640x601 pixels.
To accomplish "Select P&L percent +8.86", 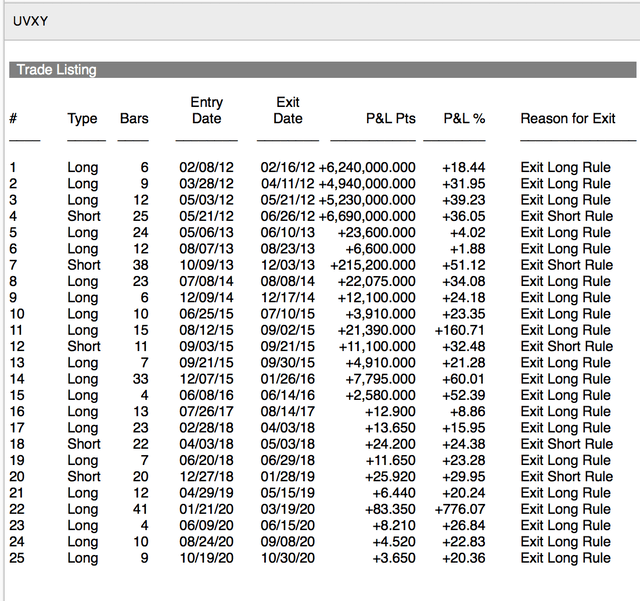I will click(467, 412).
